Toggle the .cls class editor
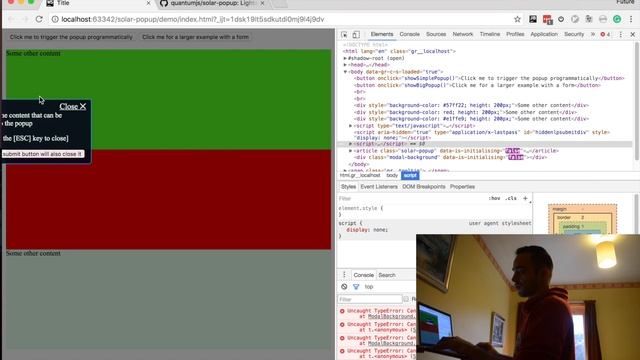Screen dimensions: 640x360 [x=511, y=198]
